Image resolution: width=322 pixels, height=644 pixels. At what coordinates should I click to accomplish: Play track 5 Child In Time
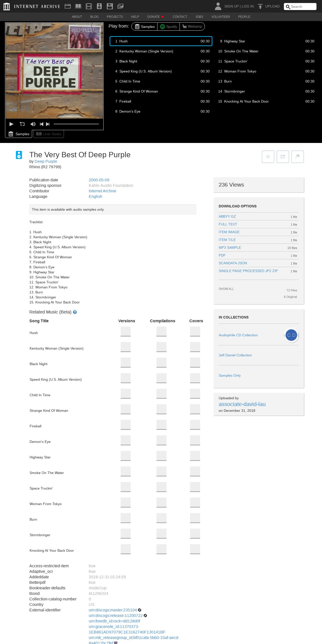click(x=161, y=81)
